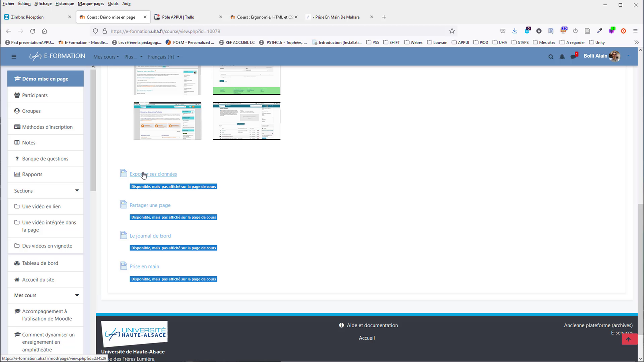
Task: Open notifications via the bell icon
Action: [562, 56]
